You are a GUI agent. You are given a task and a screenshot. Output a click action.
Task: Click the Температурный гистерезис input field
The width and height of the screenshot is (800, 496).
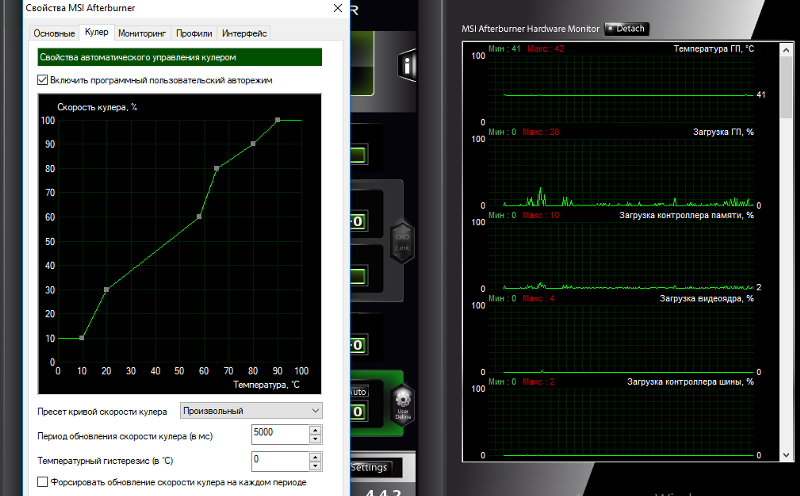[x=280, y=461]
